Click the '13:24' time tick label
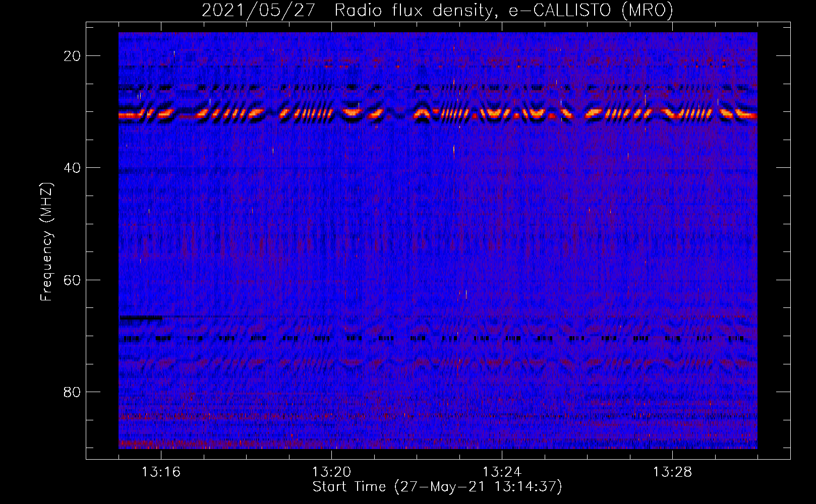 tap(502, 472)
